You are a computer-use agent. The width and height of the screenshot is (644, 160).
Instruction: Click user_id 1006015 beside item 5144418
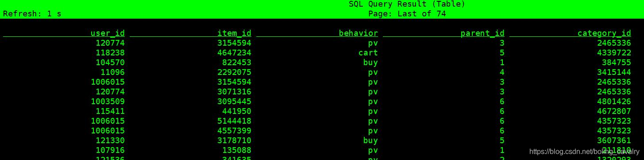[108, 121]
